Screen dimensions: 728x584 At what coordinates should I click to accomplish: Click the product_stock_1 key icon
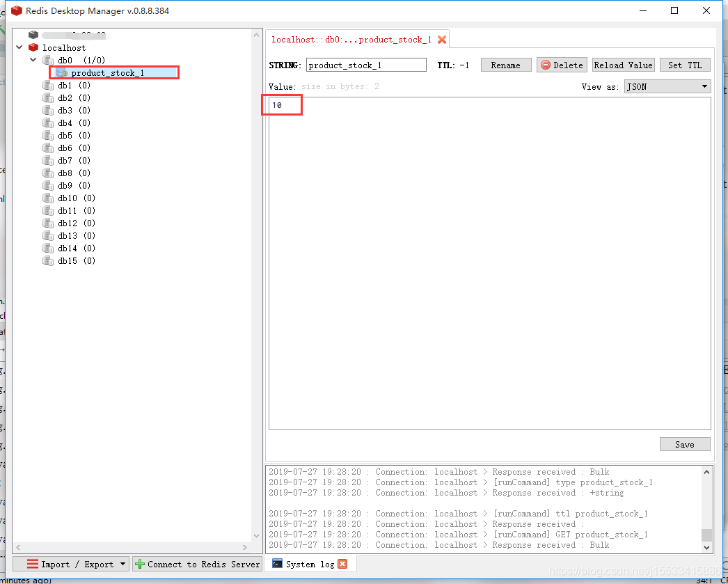[62, 72]
